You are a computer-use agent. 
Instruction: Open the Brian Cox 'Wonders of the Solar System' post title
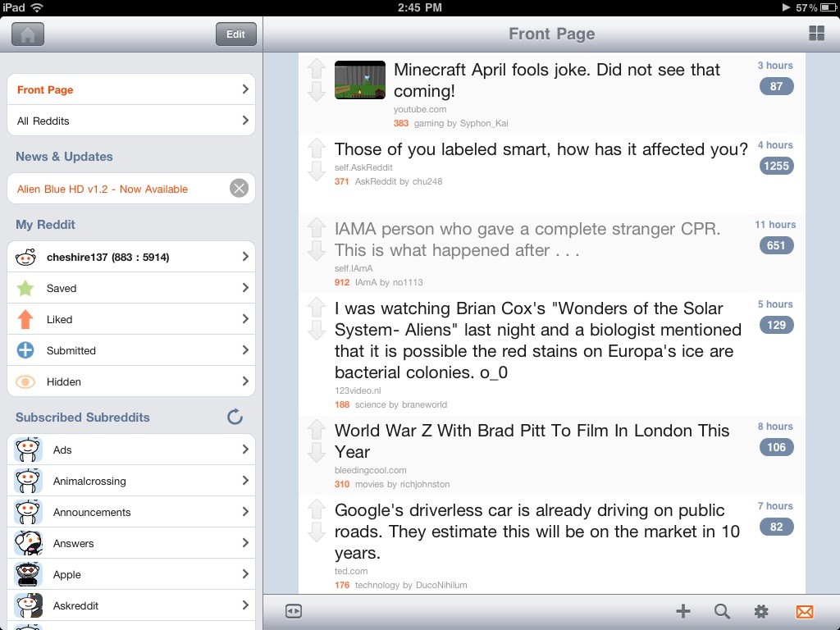point(538,340)
